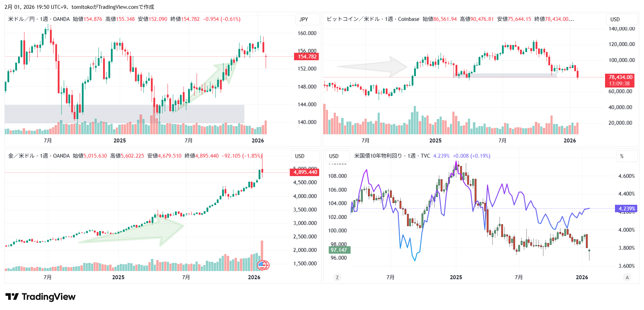Toggle the % scale button on the yield chart
This screenshot has width=644, height=310.
(622, 156)
